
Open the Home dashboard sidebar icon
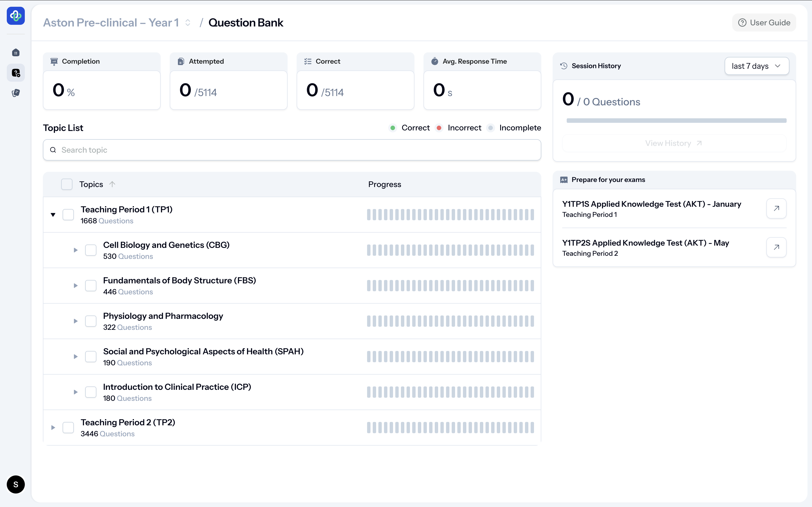tap(16, 53)
